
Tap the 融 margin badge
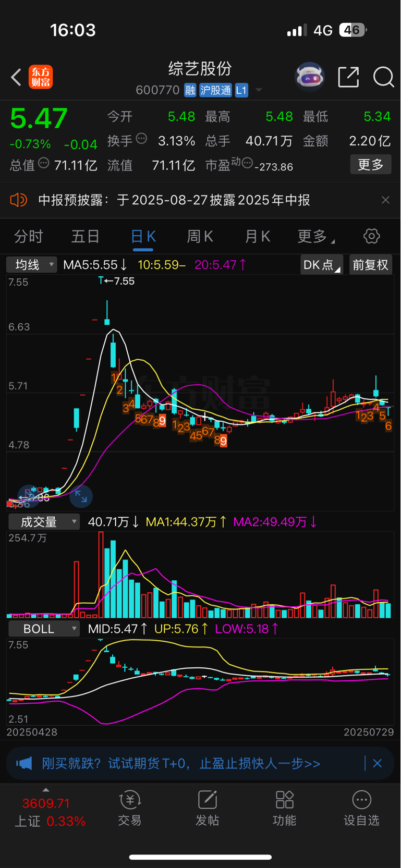click(x=190, y=90)
